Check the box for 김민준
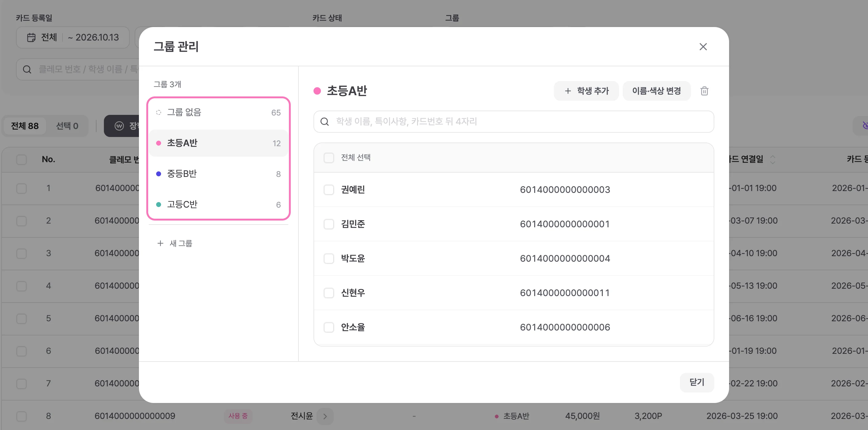 (329, 224)
